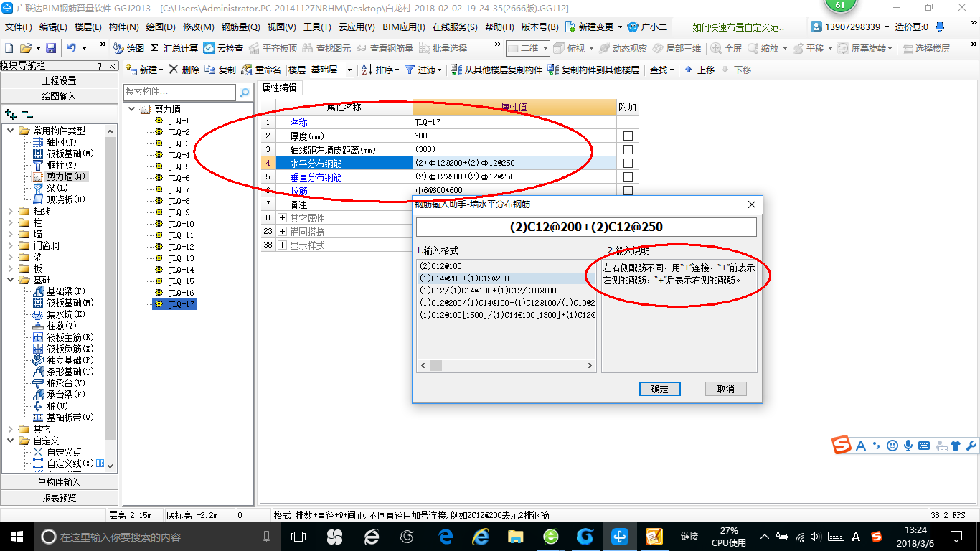Open the 构件(N) menu
The width and height of the screenshot is (980, 551).
click(x=124, y=27)
